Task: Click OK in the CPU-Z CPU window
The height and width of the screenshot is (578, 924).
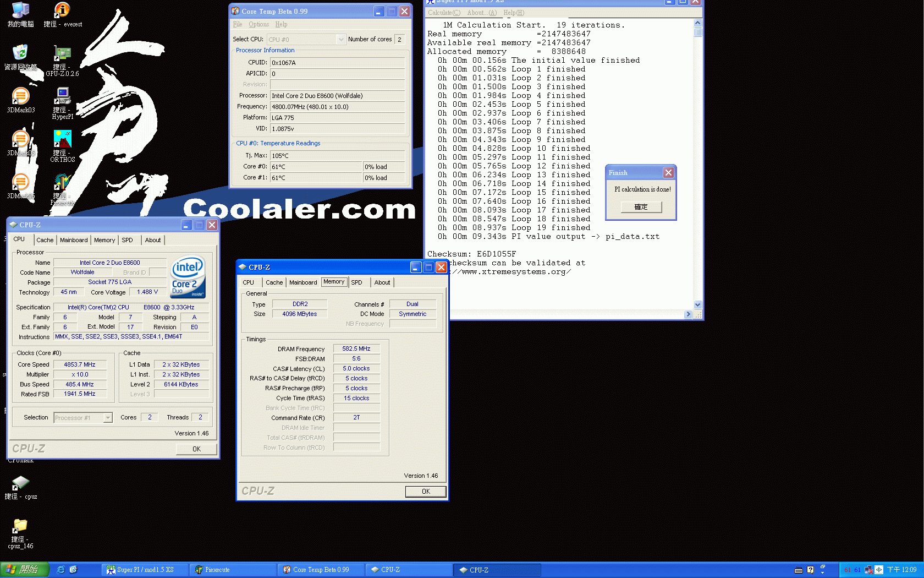Action: [196, 449]
